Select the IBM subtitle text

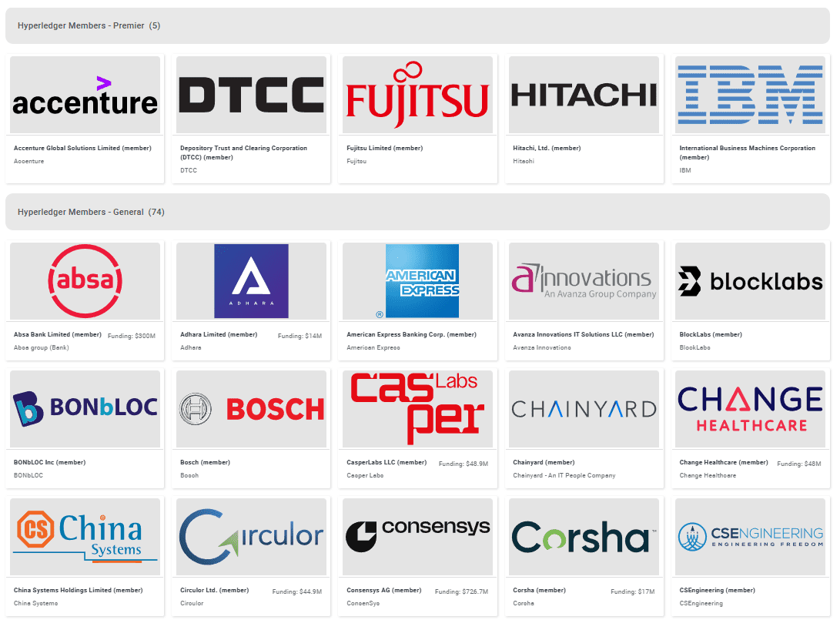tap(685, 170)
